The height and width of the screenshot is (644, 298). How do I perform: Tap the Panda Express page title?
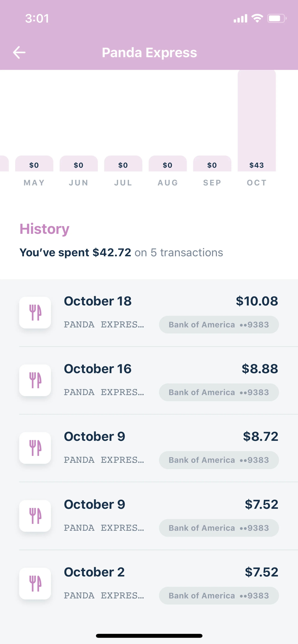tap(149, 53)
